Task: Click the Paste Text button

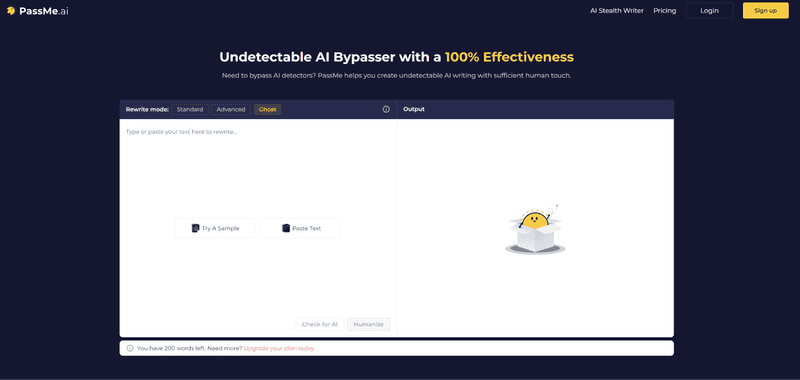Action: 301,228
